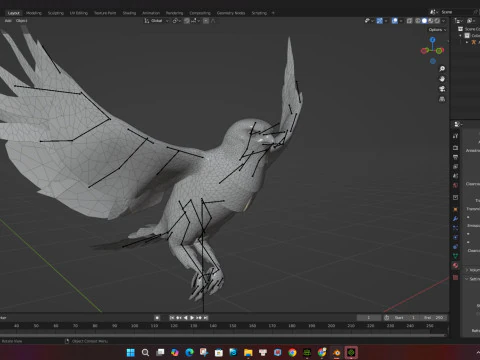Click frame 140 on the timeline ruler
480x360 pixels.
213,326
